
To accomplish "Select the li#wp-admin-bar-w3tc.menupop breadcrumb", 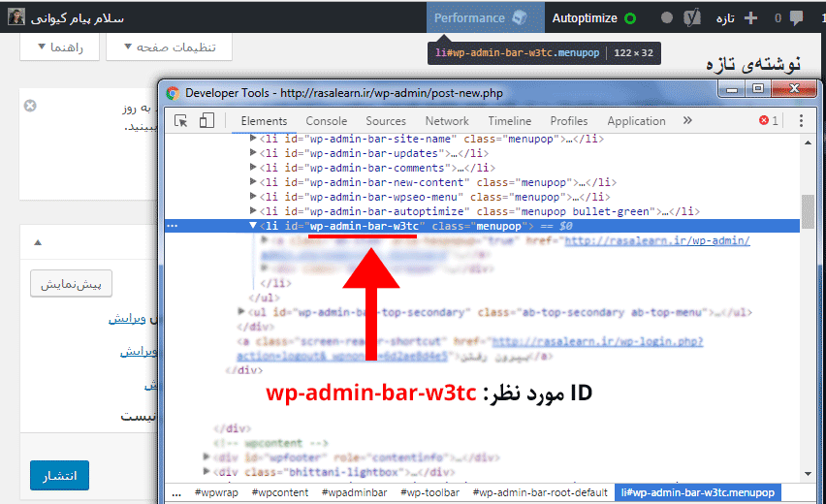I will [697, 492].
